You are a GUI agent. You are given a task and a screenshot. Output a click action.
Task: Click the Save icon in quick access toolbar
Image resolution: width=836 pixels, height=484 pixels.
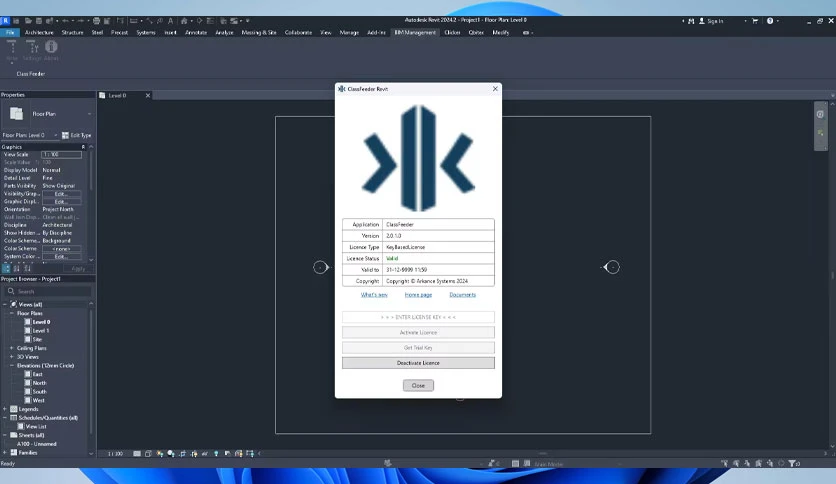coord(39,21)
